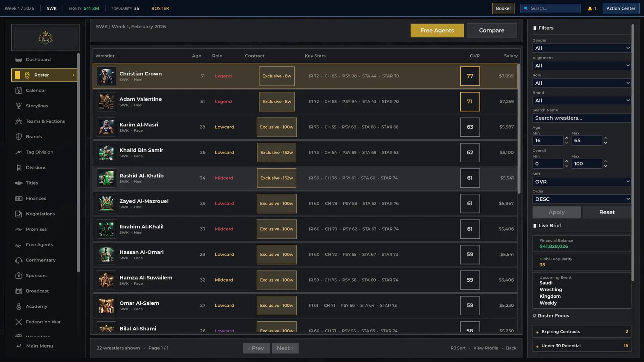The width and height of the screenshot is (644, 362).
Task: Click Christian Crown's portrait thumbnail
Action: click(x=106, y=76)
